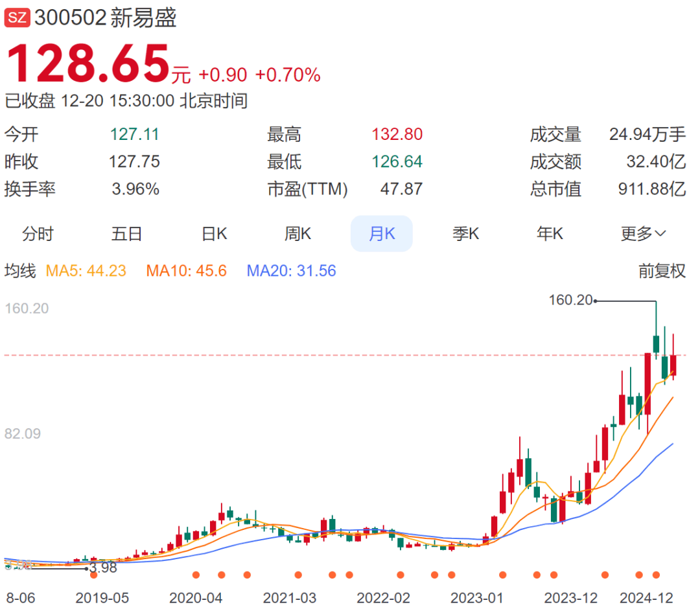
Task: Open the 均线 indicator settings label
Action: point(21,271)
